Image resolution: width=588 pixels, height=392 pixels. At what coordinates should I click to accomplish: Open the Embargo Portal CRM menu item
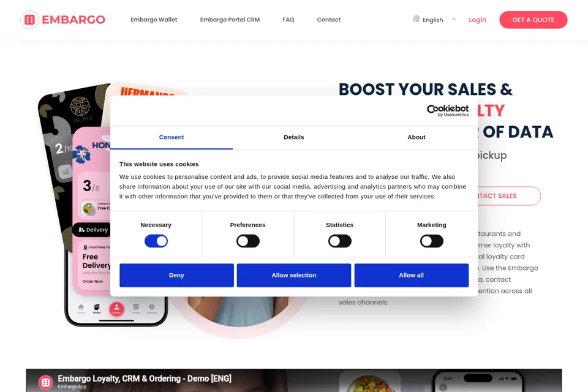pos(230,20)
